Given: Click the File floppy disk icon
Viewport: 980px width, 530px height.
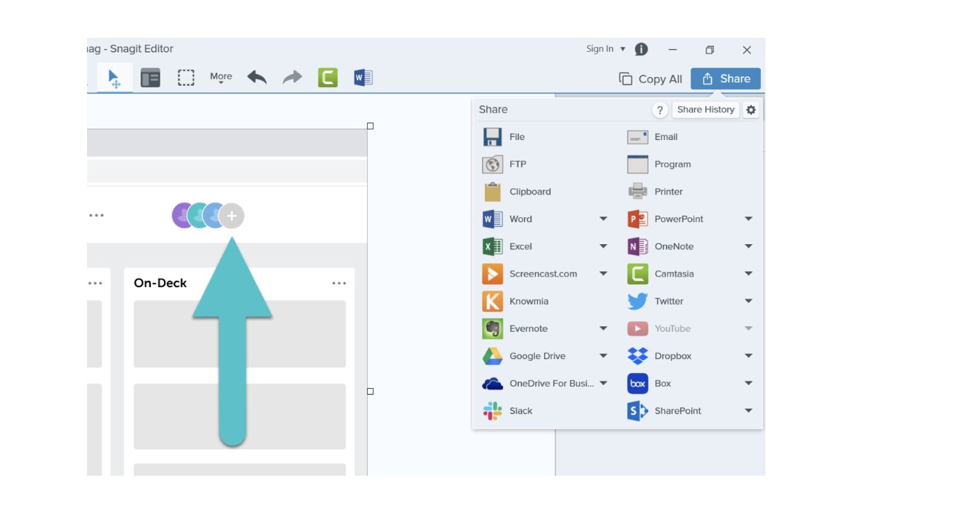Looking at the screenshot, I should pyautogui.click(x=493, y=137).
